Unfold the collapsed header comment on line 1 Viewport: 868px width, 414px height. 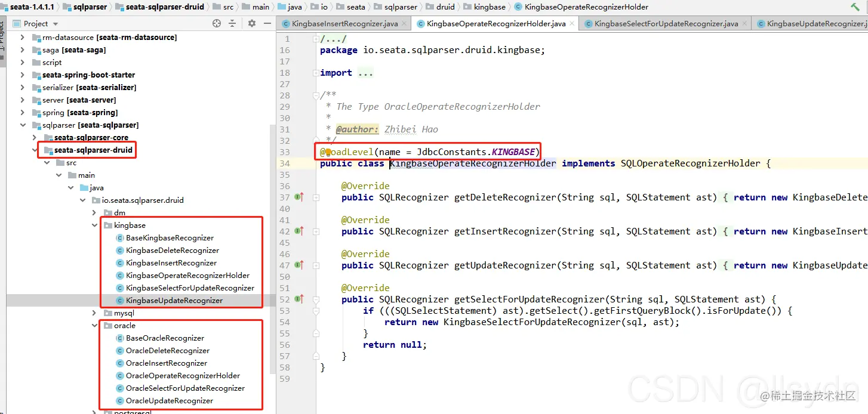315,39
